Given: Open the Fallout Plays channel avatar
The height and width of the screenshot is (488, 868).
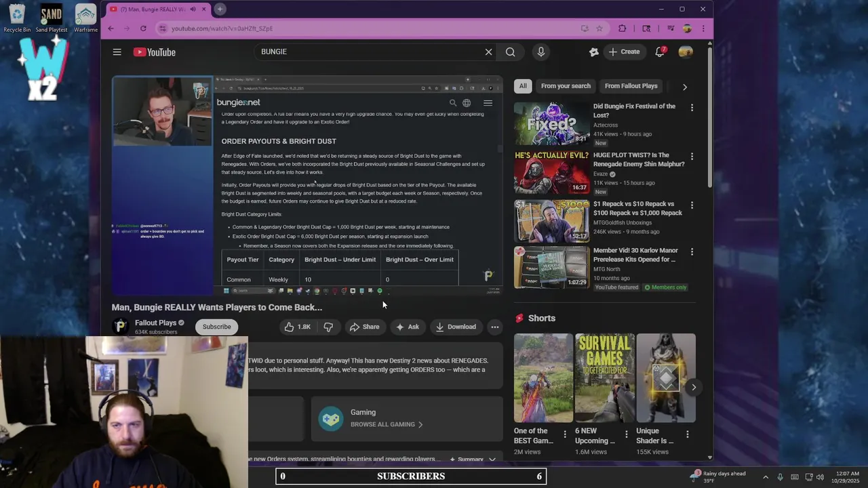Looking at the screenshot, I should pyautogui.click(x=121, y=327).
